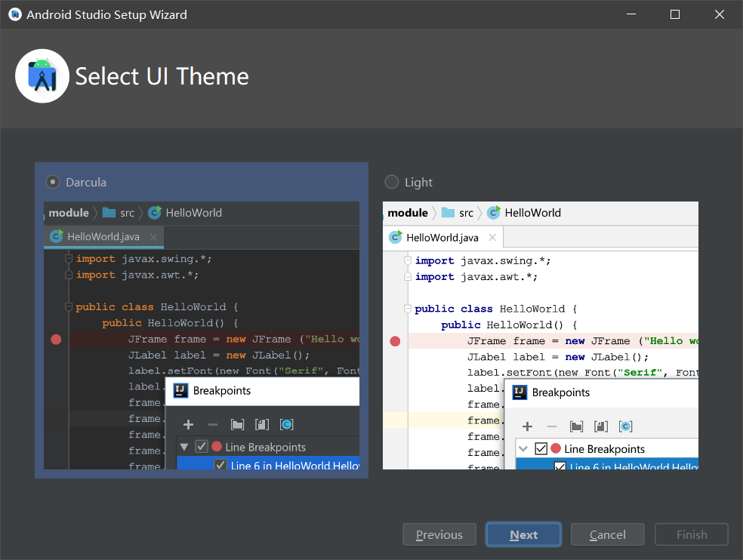This screenshot has width=743, height=560.
Task: Uncheck Line Breakpoints in the Darcula preview
Action: [x=201, y=447]
